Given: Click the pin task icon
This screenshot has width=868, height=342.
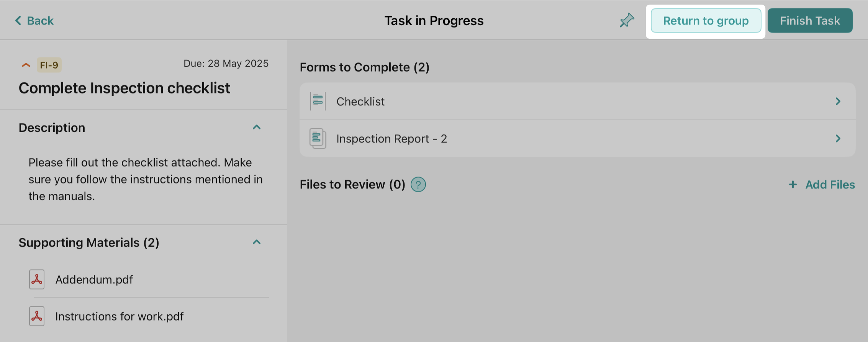Looking at the screenshot, I should click(627, 20).
